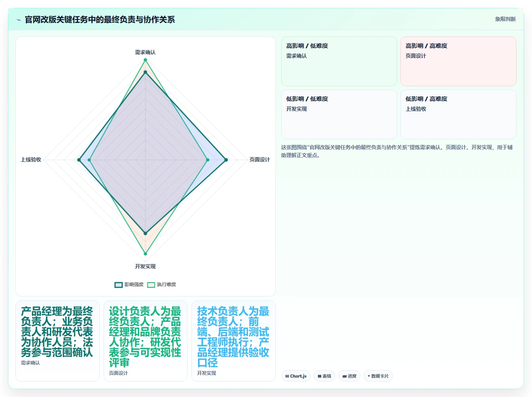Open the 高影响 / 低难度 quadrant card

(339, 61)
